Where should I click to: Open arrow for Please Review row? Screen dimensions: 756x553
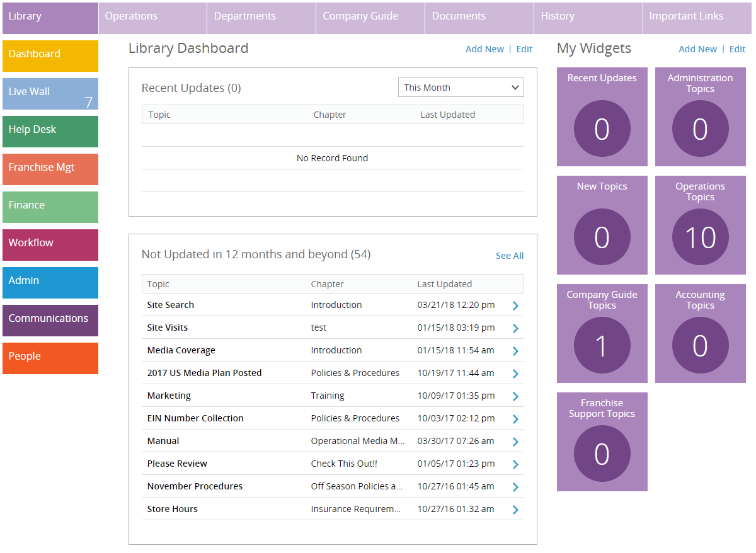tap(515, 464)
